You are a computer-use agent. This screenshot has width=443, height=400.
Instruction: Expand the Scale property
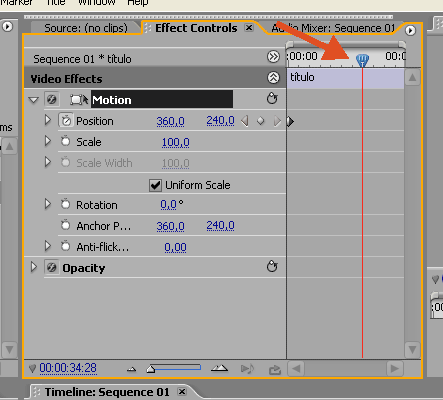point(48,141)
